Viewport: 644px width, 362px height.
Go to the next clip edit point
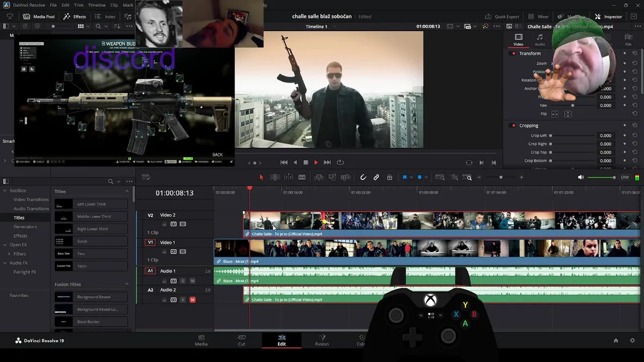pyautogui.click(x=481, y=162)
